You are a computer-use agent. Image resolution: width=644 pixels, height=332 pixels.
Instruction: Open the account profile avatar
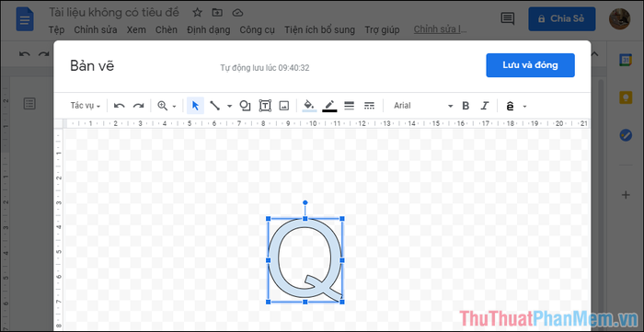click(619, 19)
